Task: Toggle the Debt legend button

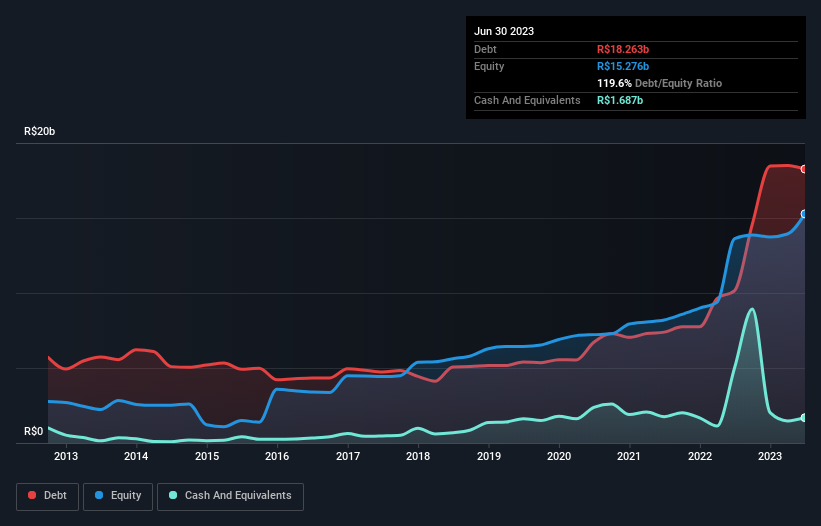Action: (47, 496)
